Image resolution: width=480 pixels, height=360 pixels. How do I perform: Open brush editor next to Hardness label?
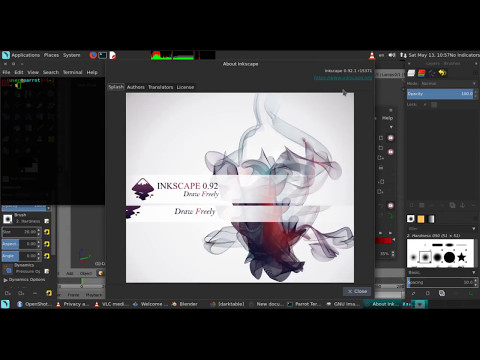coord(47,221)
